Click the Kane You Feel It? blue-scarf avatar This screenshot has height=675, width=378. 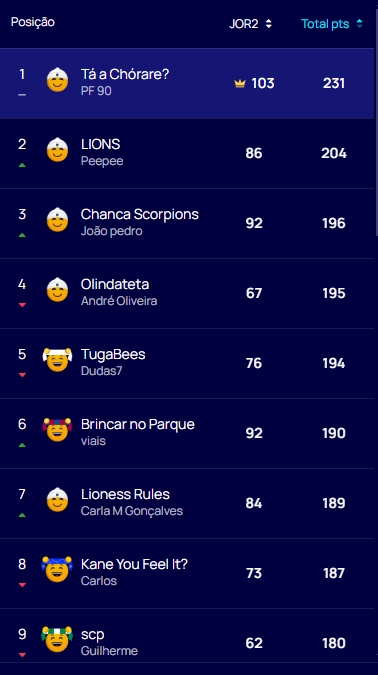(57, 570)
